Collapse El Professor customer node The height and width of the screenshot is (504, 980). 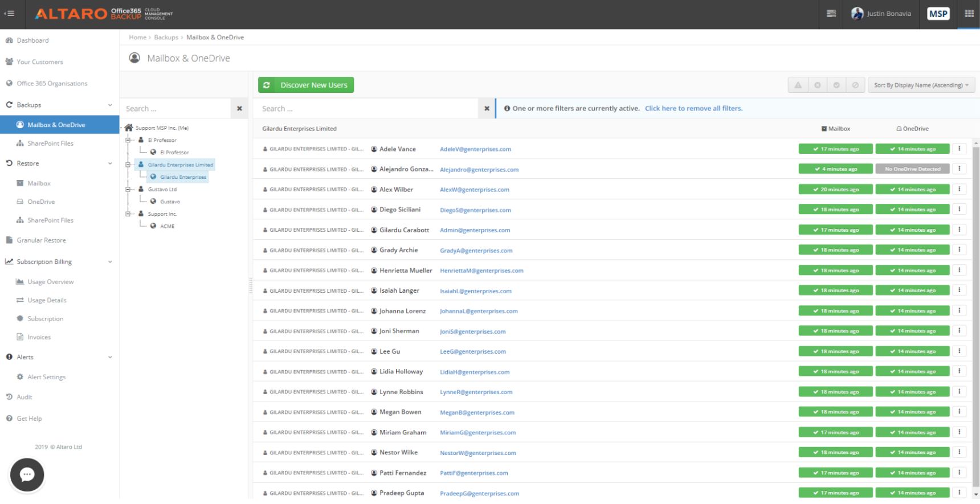129,140
